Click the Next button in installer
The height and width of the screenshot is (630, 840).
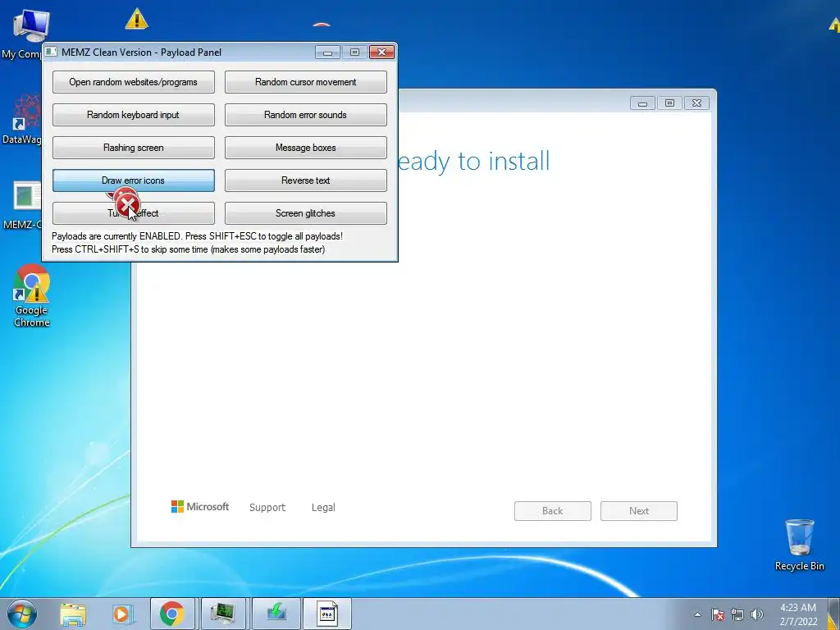tap(638, 510)
